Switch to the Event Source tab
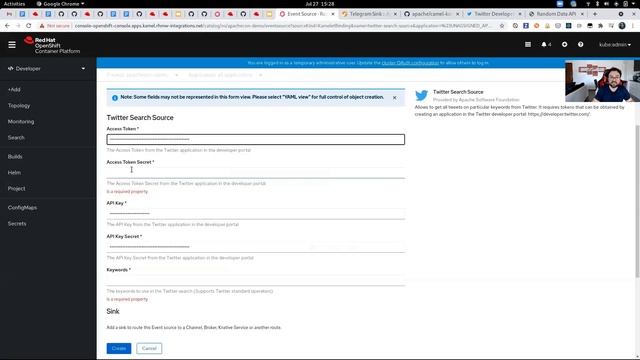Image resolution: width=640 pixels, height=360 pixels. click(x=307, y=14)
